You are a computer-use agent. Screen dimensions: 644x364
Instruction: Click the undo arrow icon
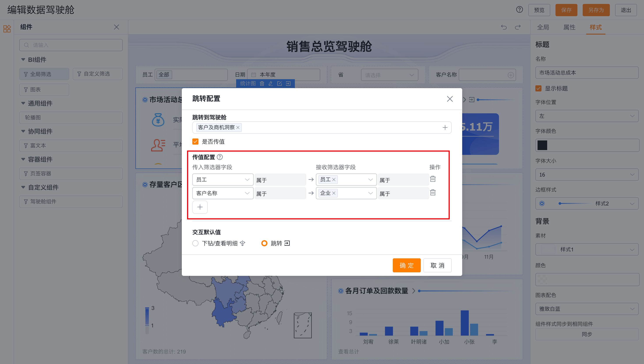(504, 27)
